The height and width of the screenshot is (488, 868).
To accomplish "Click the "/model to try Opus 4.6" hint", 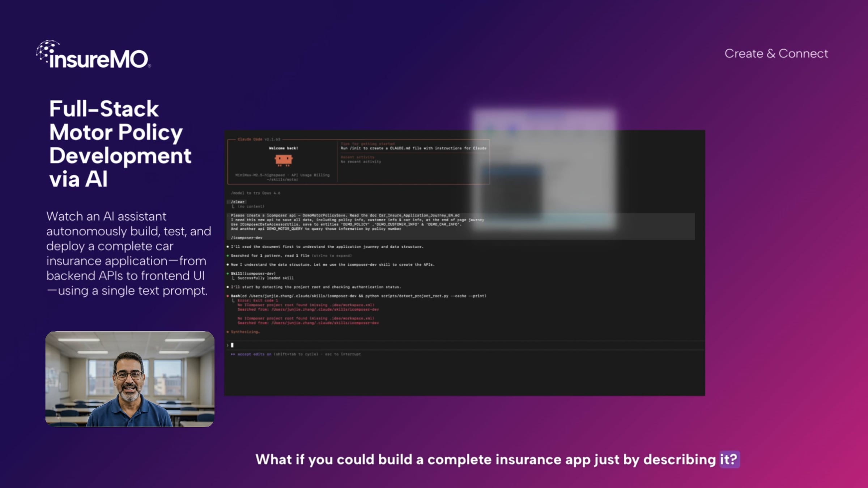I will point(256,193).
